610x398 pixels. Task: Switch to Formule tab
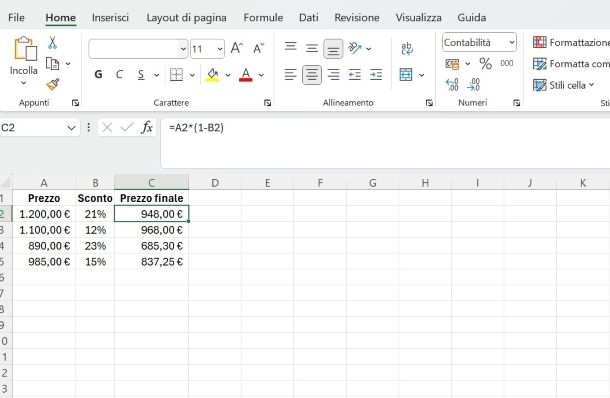[x=263, y=18]
